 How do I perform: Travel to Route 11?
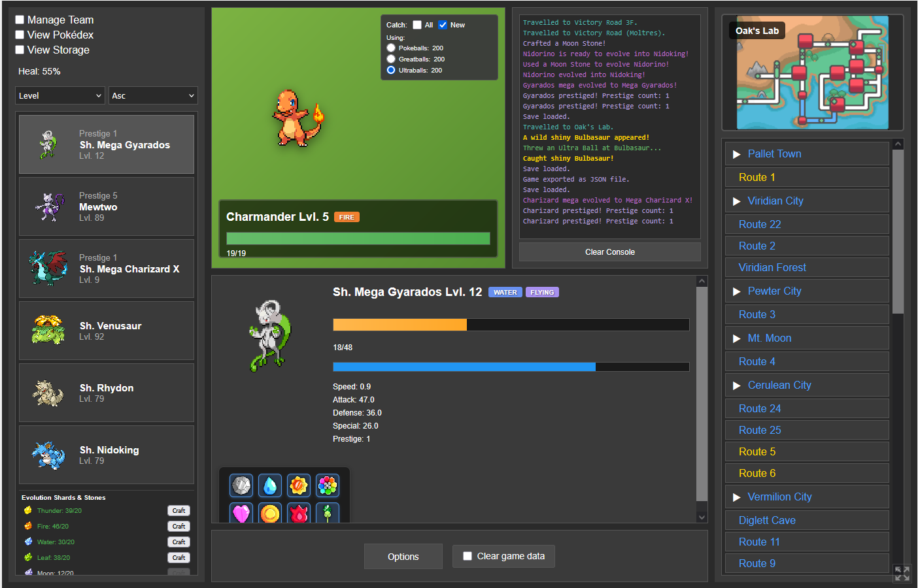(x=807, y=542)
